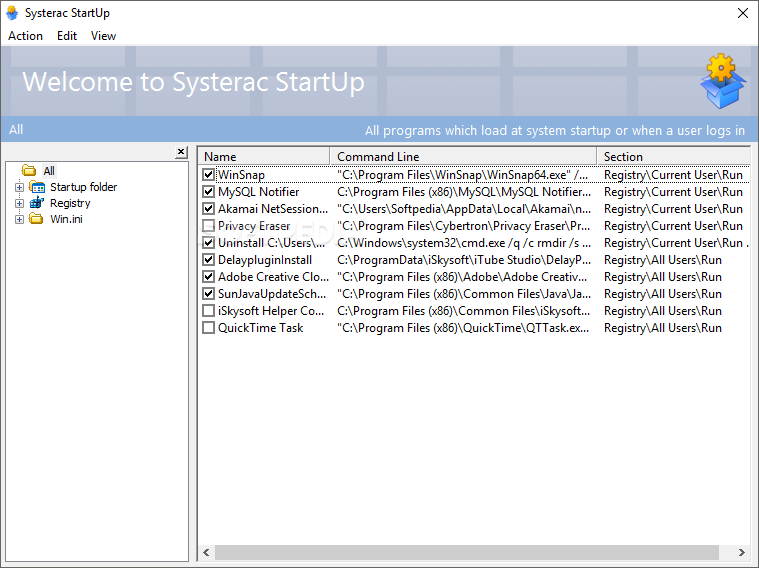This screenshot has width=759, height=568.
Task: Select the QuickTime Task row name
Action: 260,328
